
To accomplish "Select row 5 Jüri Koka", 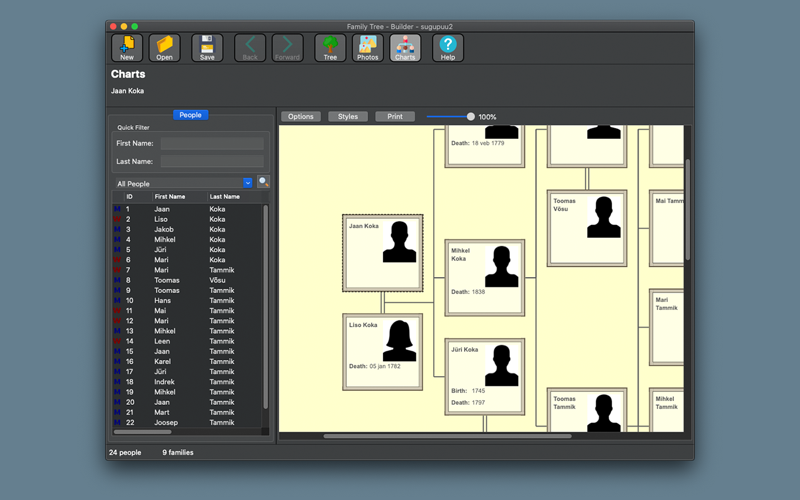I will (x=187, y=250).
